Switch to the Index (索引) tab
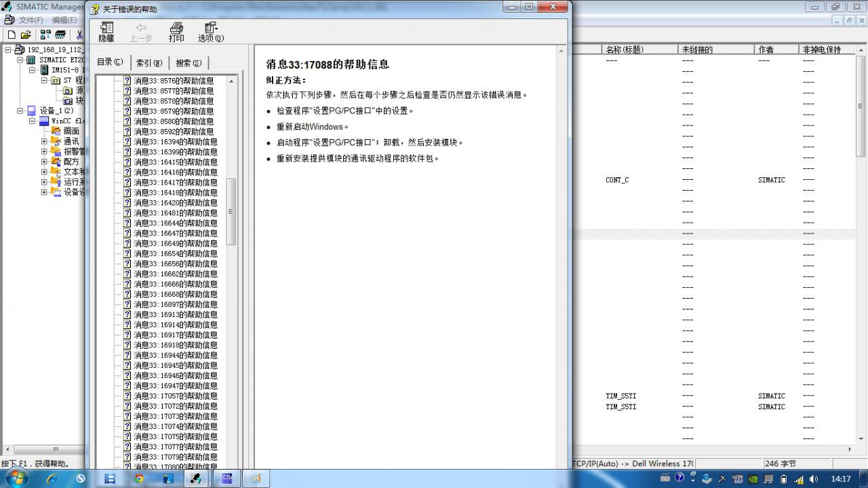This screenshot has width=868, height=488. (149, 62)
